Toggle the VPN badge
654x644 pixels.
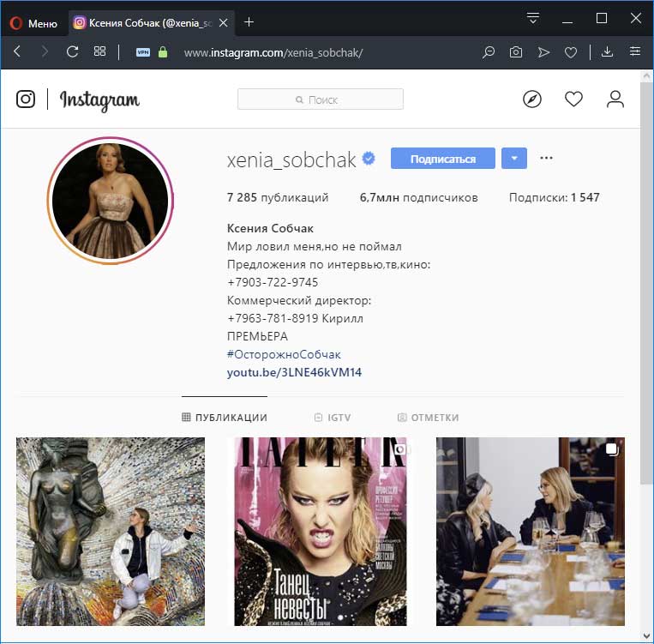click(x=143, y=52)
